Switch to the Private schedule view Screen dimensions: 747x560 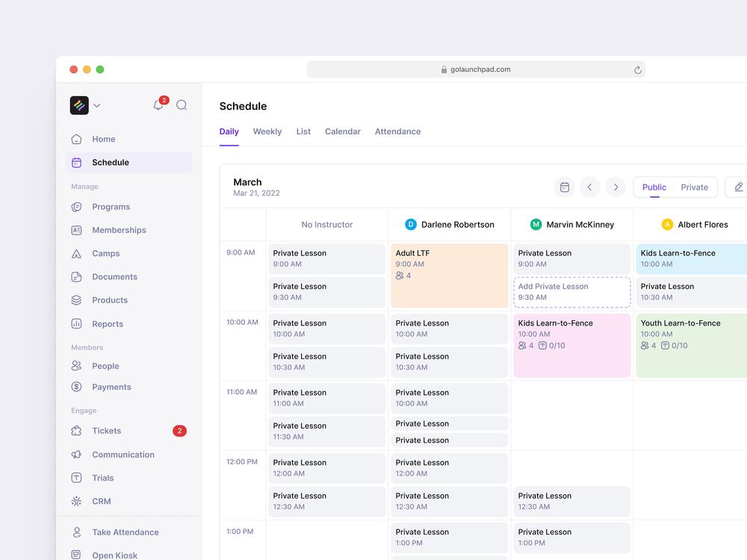(x=694, y=187)
